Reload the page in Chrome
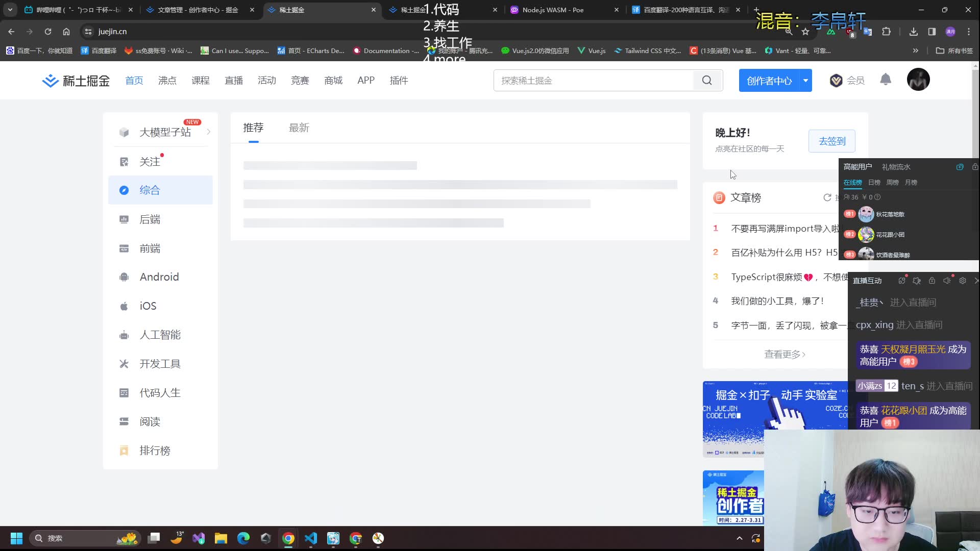The height and width of the screenshot is (551, 980). point(48,32)
